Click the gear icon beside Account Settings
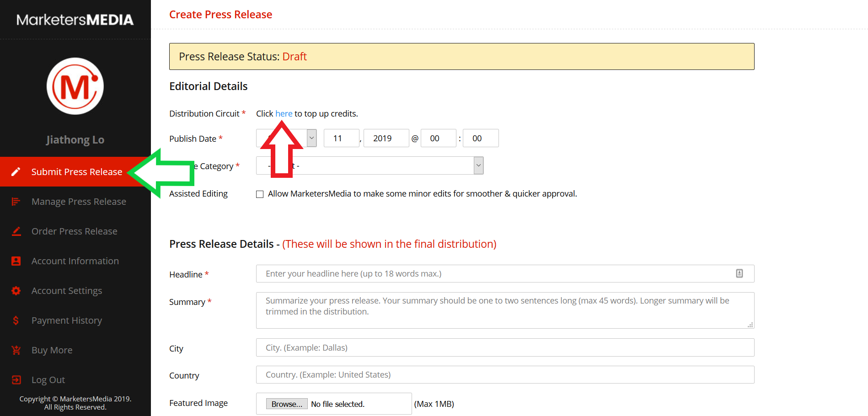Viewport: 868px width, 416px height. pos(16,291)
